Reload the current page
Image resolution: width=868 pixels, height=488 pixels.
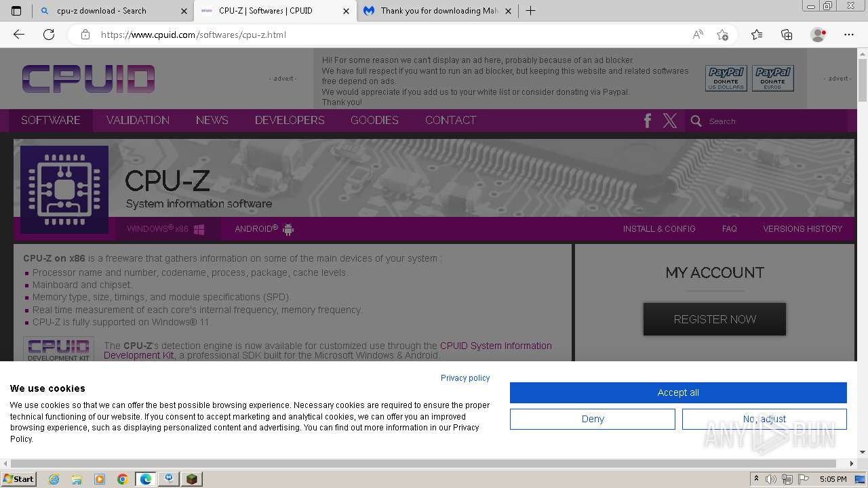49,35
